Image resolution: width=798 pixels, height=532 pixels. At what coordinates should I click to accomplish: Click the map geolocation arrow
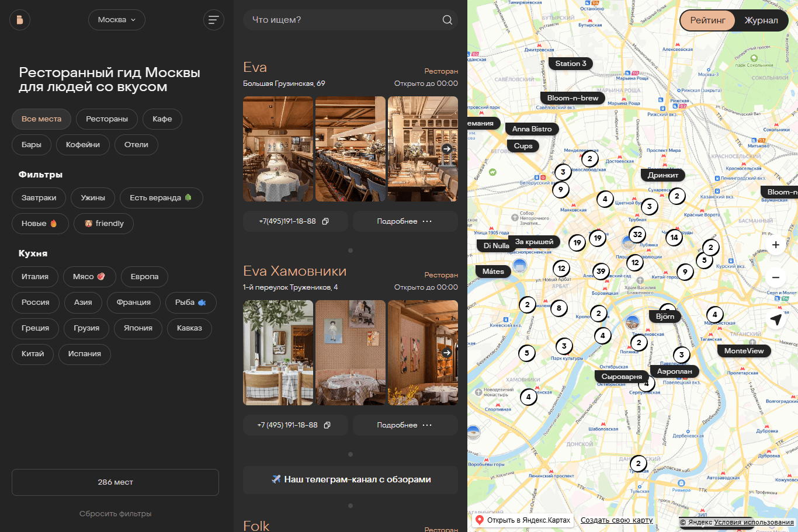(775, 319)
